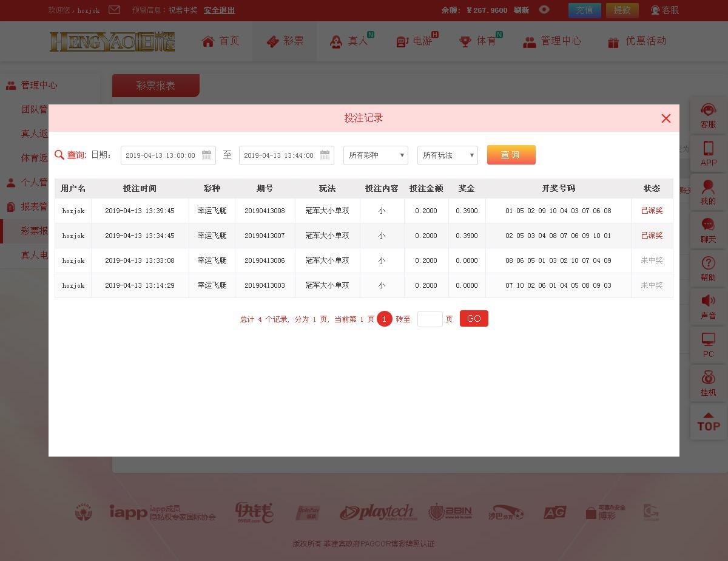Click the 安全退出 logout link

click(219, 10)
